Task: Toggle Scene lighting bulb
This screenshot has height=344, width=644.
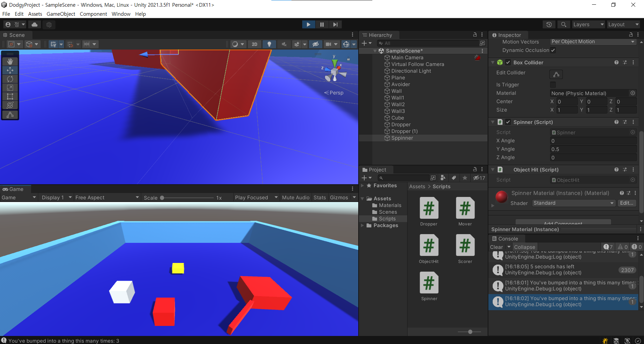Action: [269, 44]
